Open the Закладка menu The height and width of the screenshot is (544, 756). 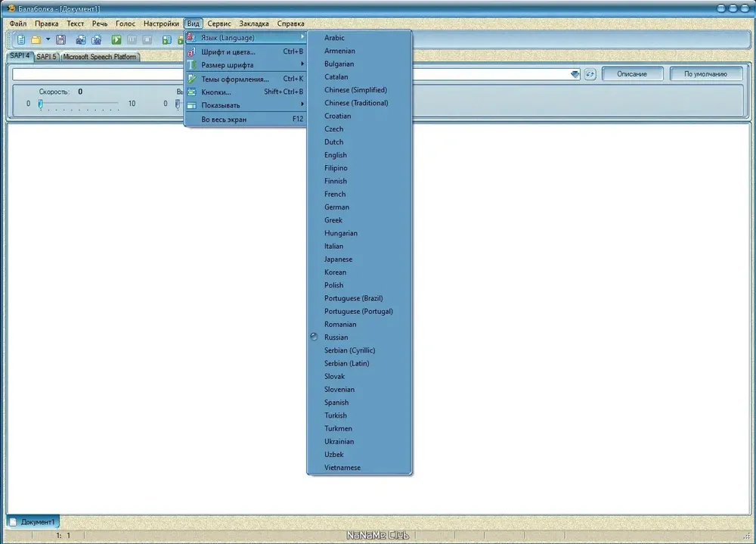click(254, 23)
